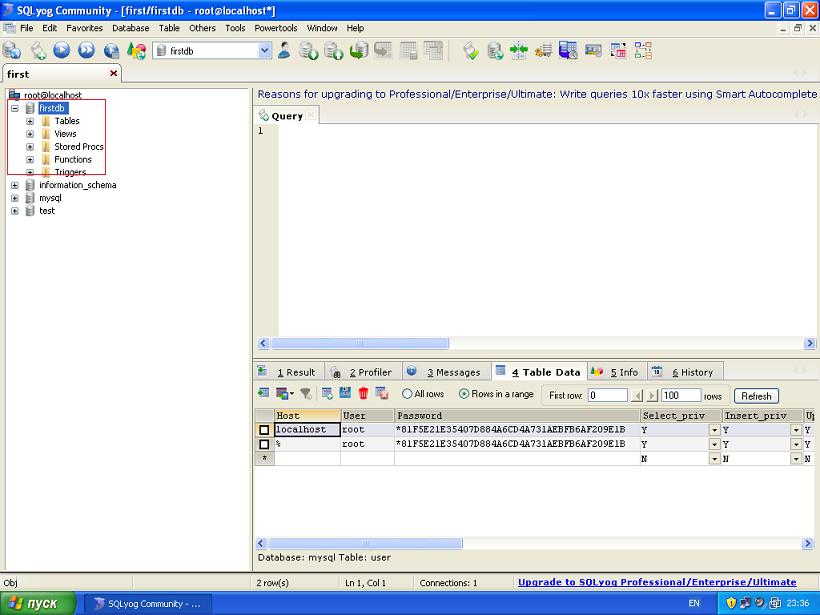Check the row checkbox for localhost
The image size is (820, 615).
point(264,430)
